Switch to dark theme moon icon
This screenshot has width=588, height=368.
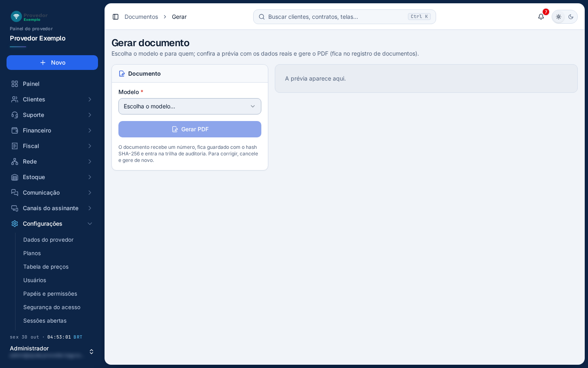coord(571,17)
